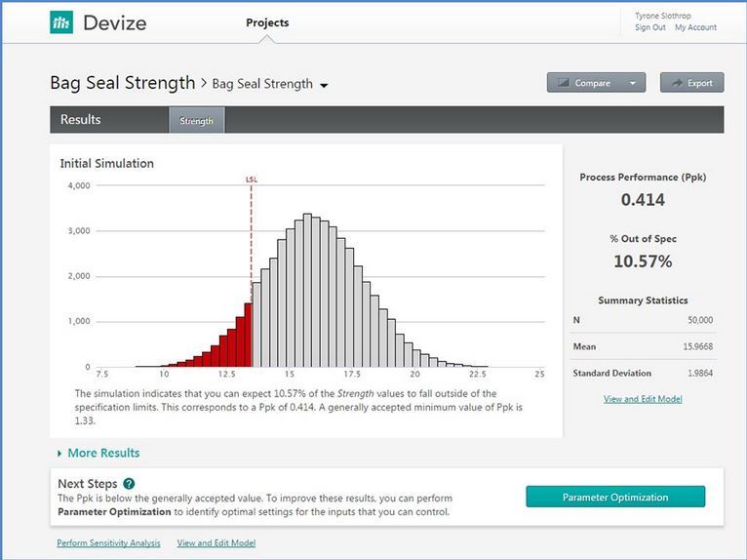Click the chart icon on the Compare button
The width and height of the screenshot is (747, 560).
click(x=563, y=83)
